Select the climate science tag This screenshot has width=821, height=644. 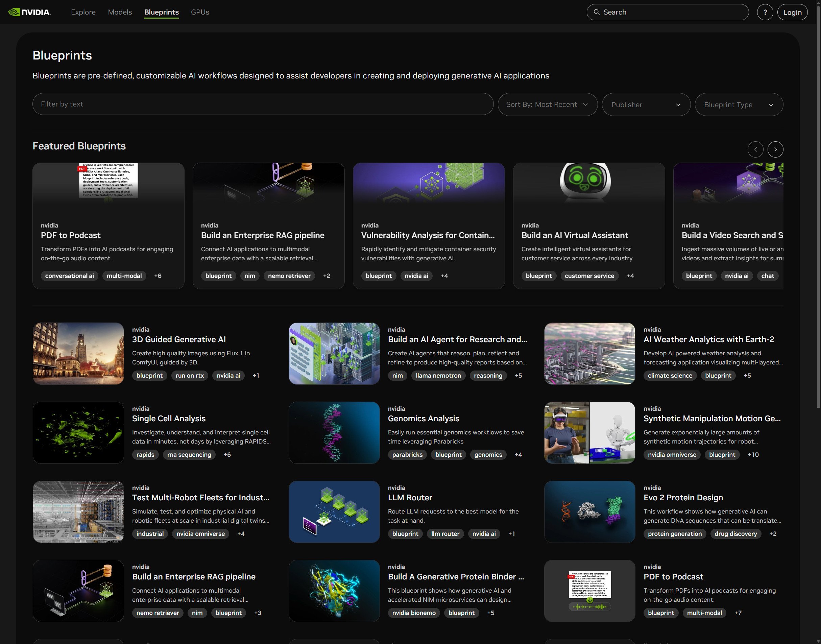tap(670, 376)
